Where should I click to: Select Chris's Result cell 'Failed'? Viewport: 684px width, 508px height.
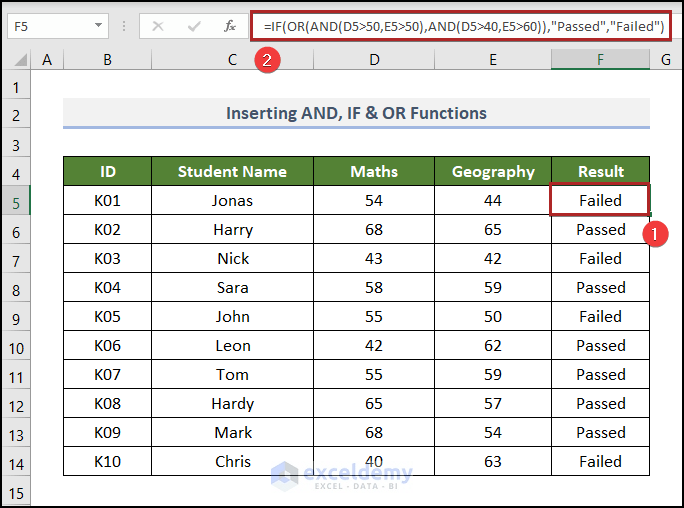click(600, 461)
